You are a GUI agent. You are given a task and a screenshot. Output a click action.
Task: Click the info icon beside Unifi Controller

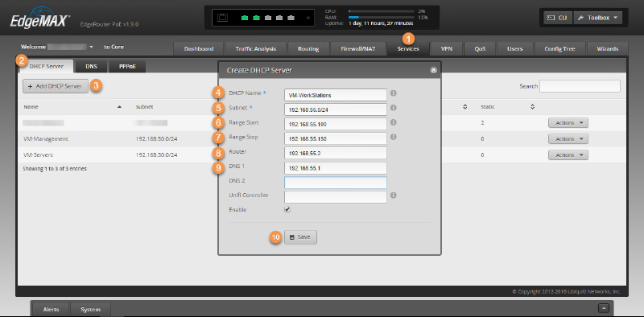click(393, 196)
